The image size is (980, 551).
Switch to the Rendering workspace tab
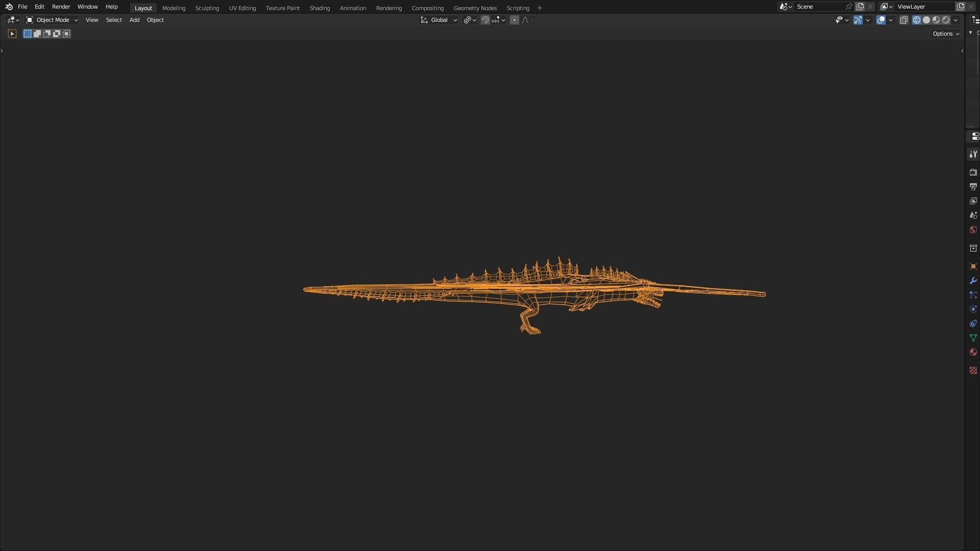pos(389,8)
